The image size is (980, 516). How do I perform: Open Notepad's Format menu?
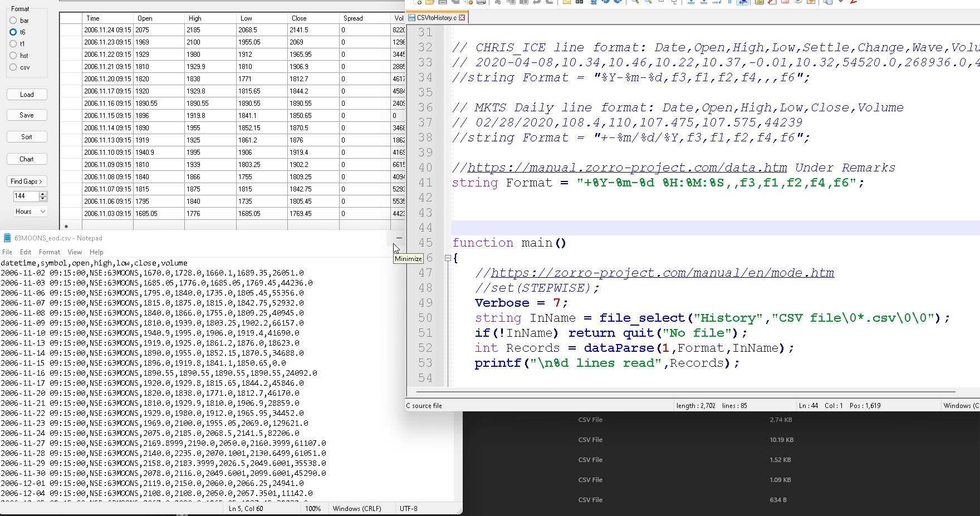pyautogui.click(x=50, y=252)
